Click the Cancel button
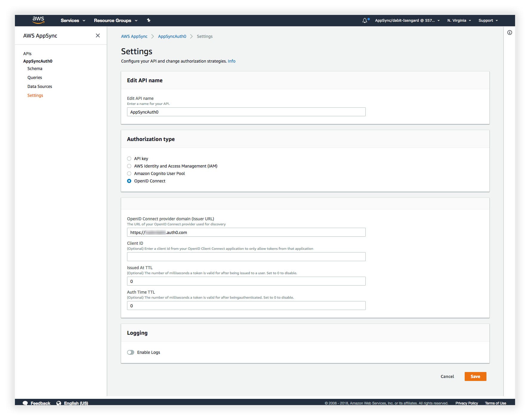 [x=447, y=376]
